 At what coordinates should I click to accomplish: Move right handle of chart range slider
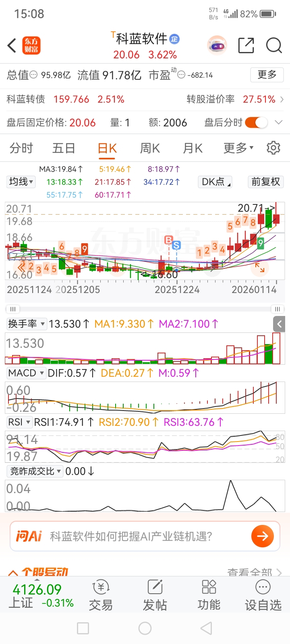click(278, 309)
